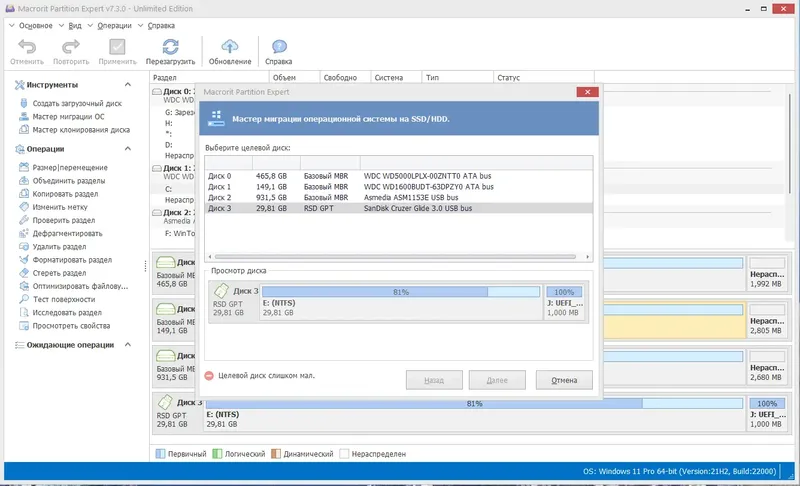Screen dimensions: 800x486
Task: Collapse the Ожидающие операции section
Action: click(x=128, y=345)
